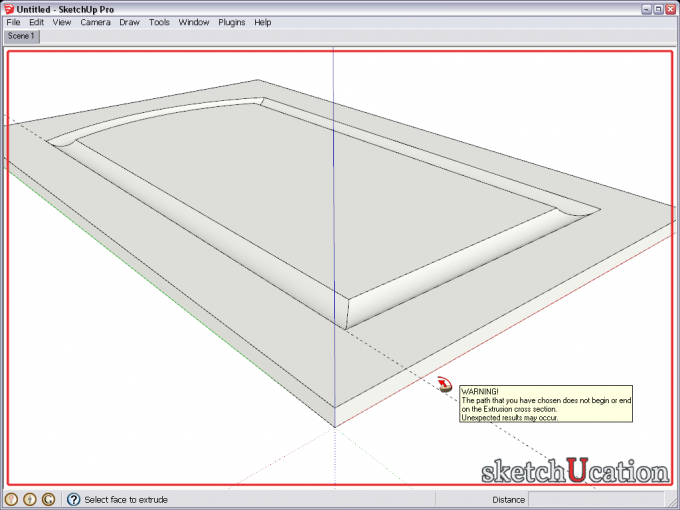Open the Camera menu

pos(95,22)
